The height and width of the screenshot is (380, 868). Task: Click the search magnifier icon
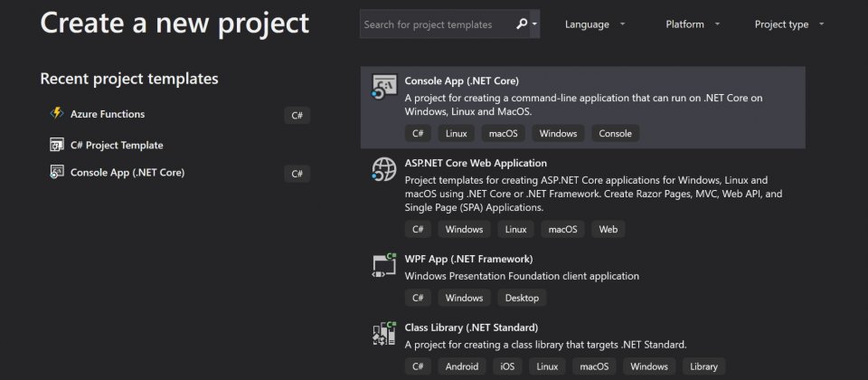pyautogui.click(x=522, y=24)
